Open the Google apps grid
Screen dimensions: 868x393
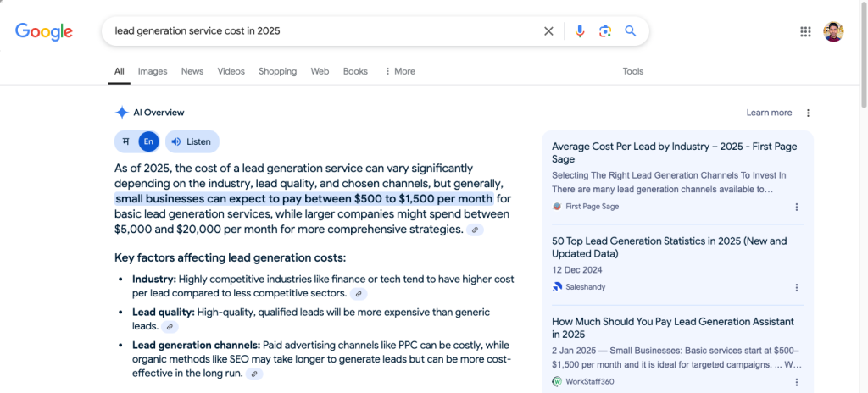[x=805, y=31]
